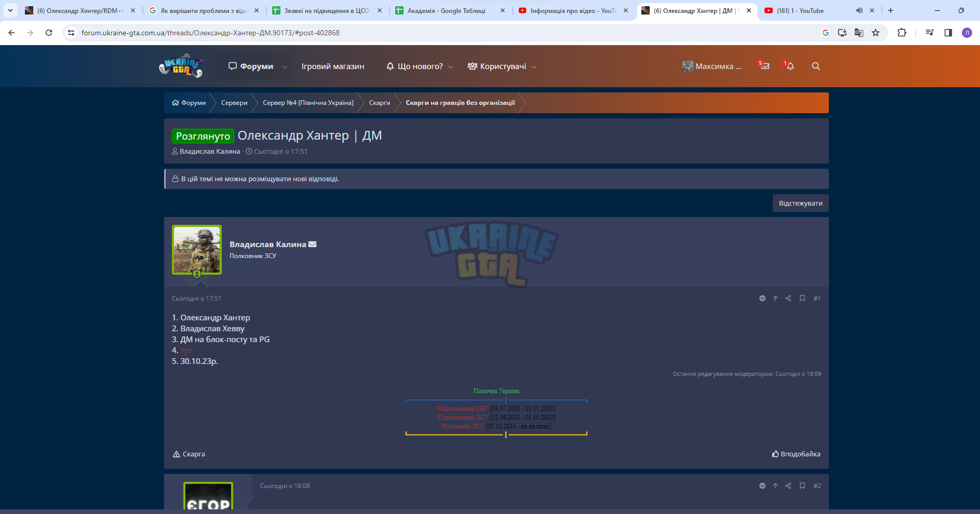Report post via Скарга link

(189, 454)
